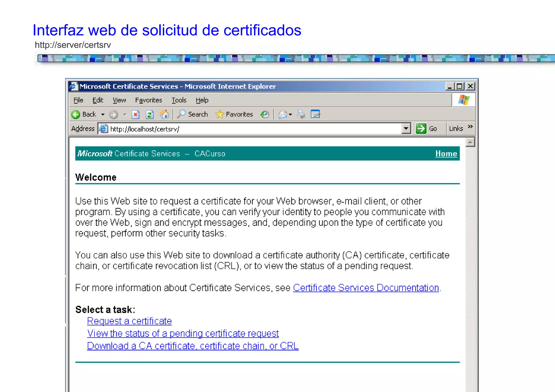Click the Mail envelope icon
Screen dimensions: 555x392
283,114
